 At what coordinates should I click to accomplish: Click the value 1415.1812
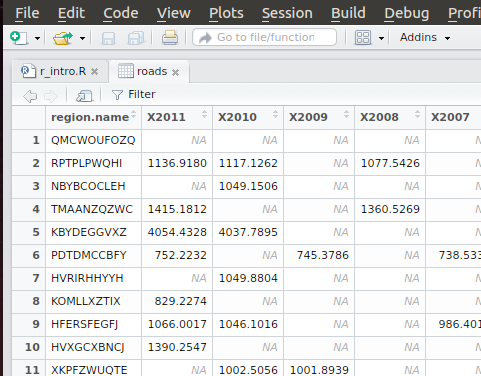(x=177, y=209)
